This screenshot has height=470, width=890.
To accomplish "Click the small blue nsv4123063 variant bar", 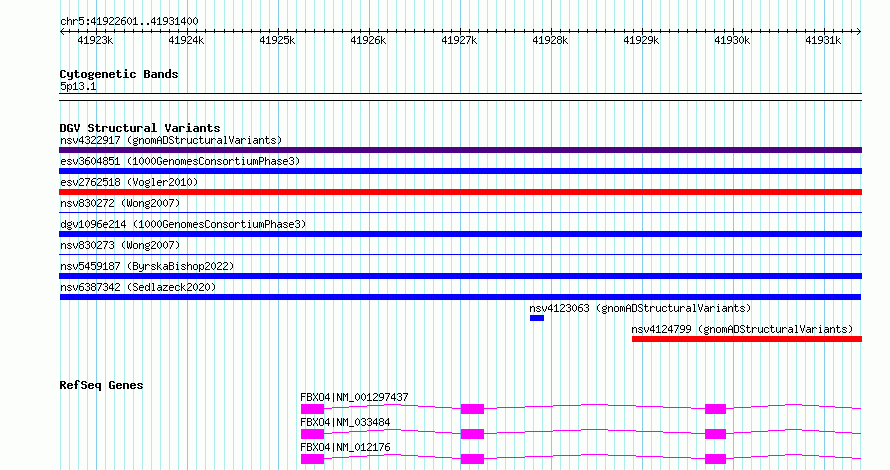I will point(537,318).
